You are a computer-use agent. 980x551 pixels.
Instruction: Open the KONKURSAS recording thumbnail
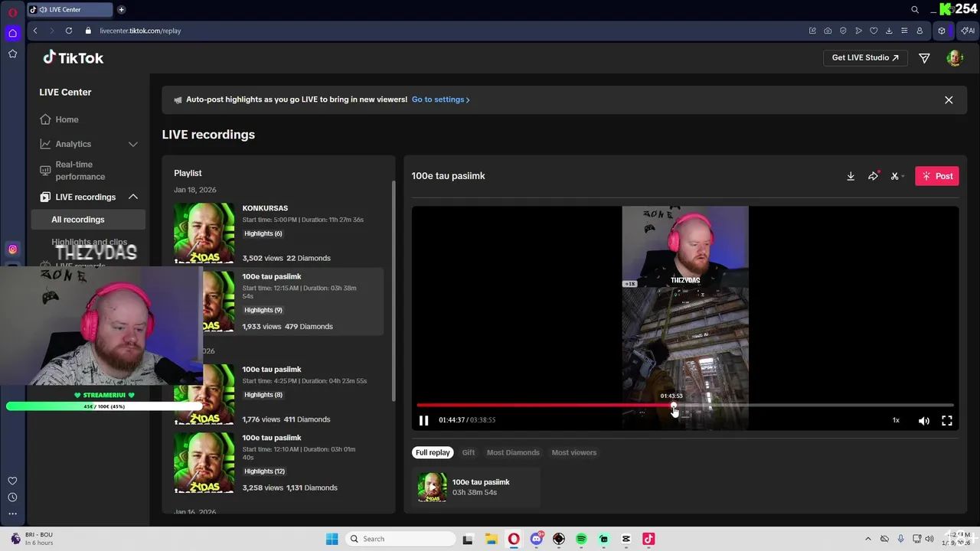[x=204, y=233]
